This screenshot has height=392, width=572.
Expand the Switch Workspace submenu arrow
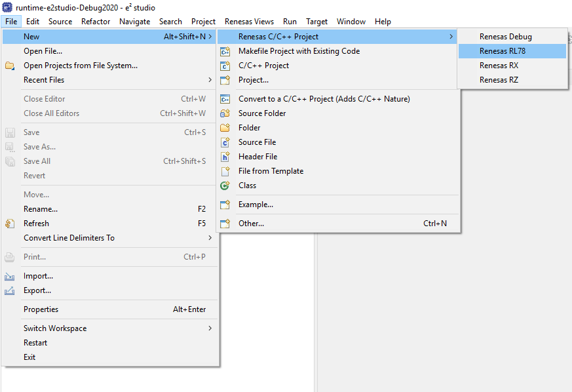(210, 328)
